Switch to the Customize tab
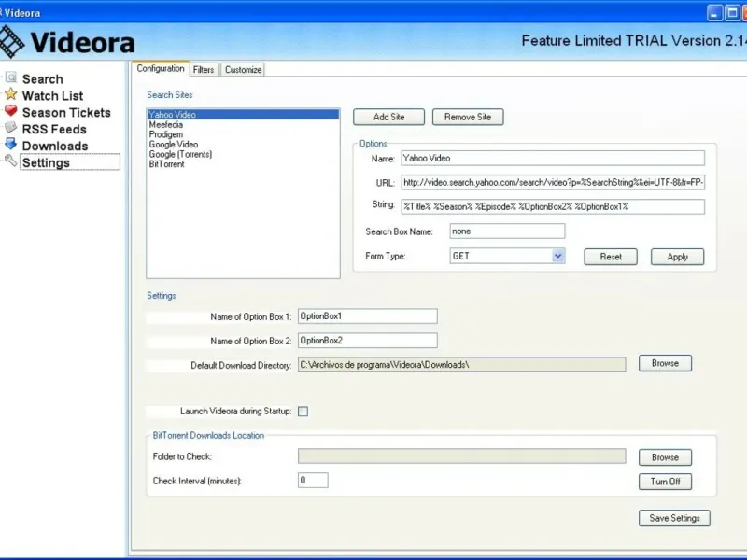The width and height of the screenshot is (747, 560). [243, 69]
